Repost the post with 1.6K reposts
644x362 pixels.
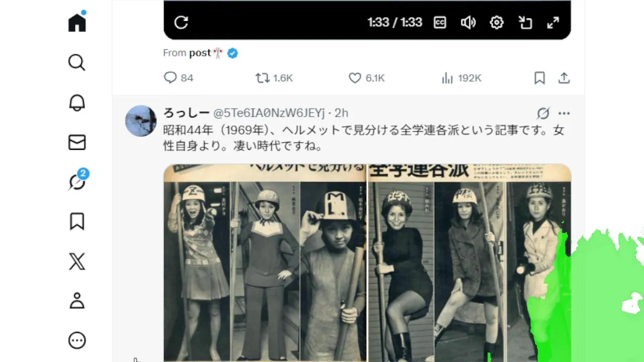point(274,78)
